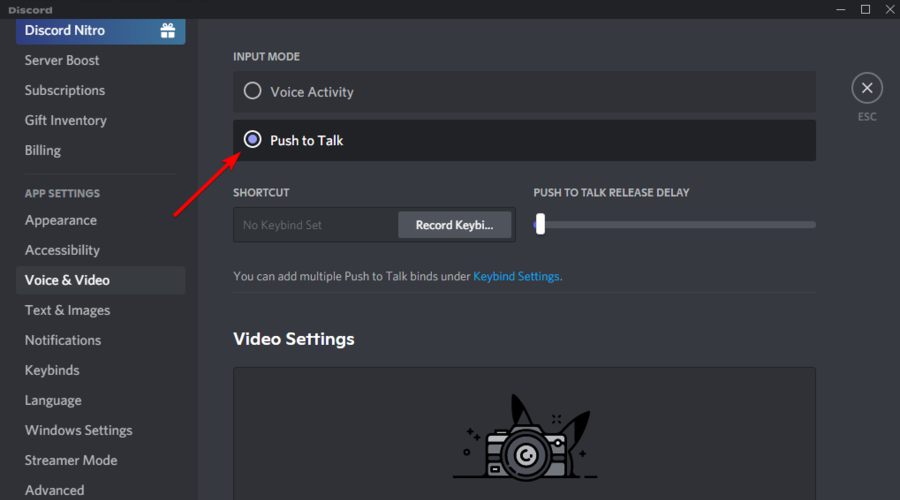The height and width of the screenshot is (500, 900).
Task: Click the No Keybind Set shortcut field
Action: [x=316, y=225]
